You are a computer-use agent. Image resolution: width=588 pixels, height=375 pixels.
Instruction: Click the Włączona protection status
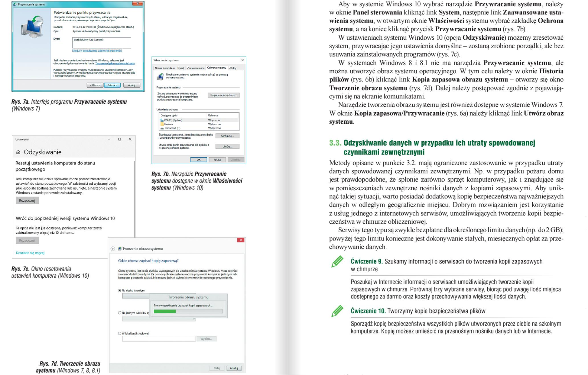[x=214, y=120]
